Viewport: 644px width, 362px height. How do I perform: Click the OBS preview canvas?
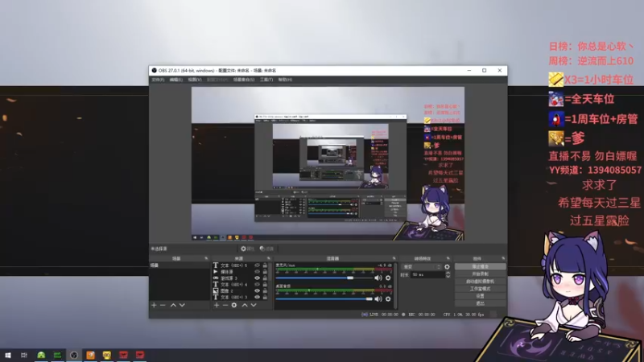tap(328, 163)
